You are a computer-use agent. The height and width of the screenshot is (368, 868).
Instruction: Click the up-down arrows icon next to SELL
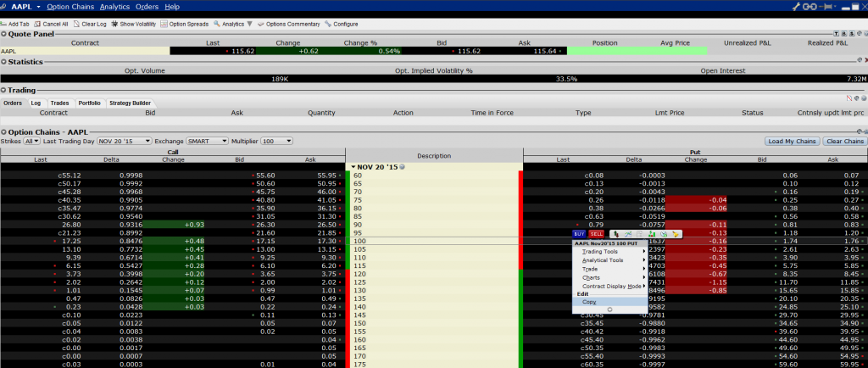coord(616,235)
